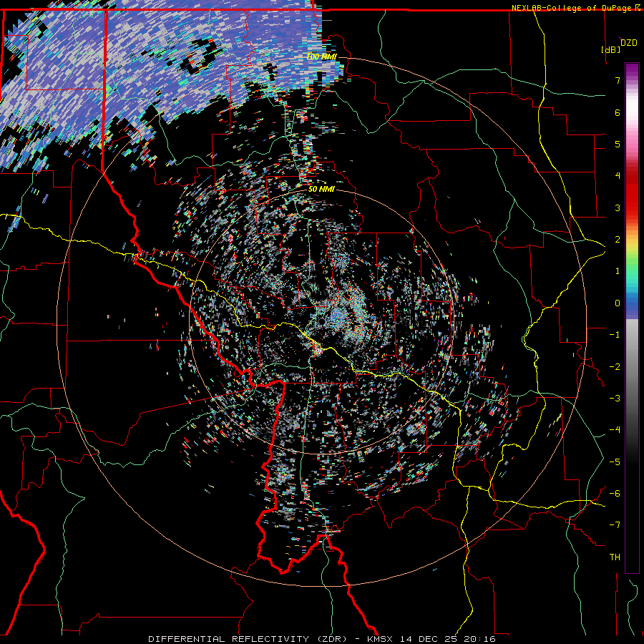Select the -5 dB scale label
The width and height of the screenshot is (644, 644).
point(615,462)
